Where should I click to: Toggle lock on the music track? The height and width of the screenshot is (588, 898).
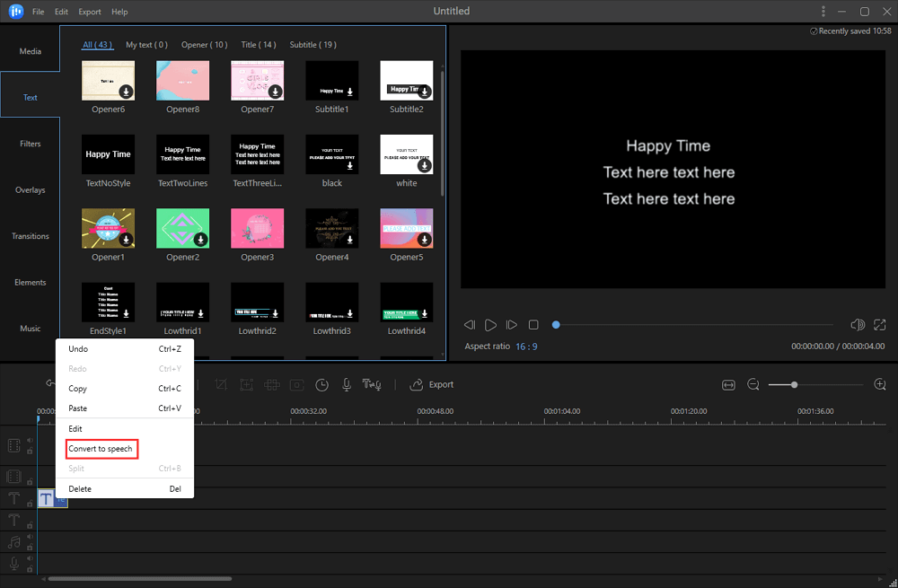[x=30, y=548]
